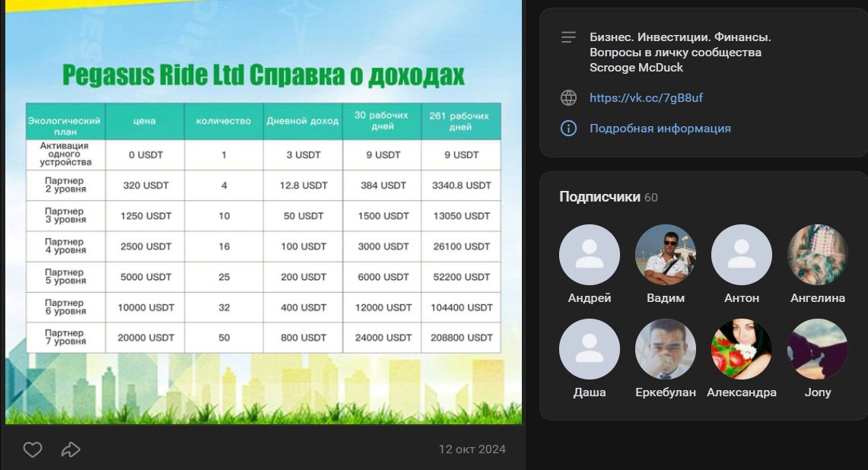Click the globe website icon
Image resolution: width=868 pixels, height=470 pixels.
point(568,97)
